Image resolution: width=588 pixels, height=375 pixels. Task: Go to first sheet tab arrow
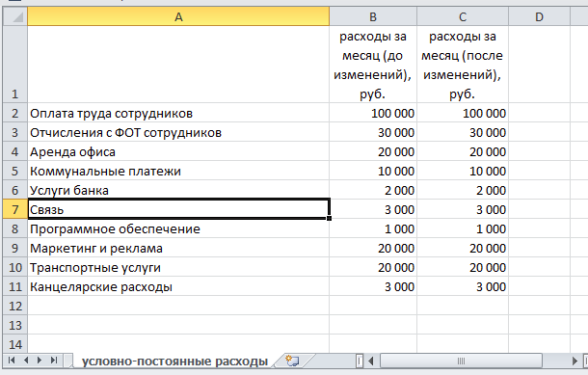pos(12,361)
